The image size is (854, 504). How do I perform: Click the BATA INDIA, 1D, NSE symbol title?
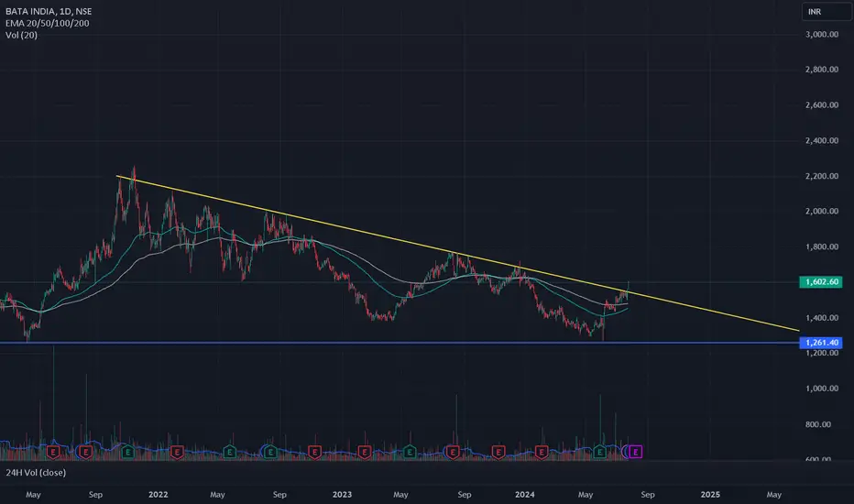(x=49, y=11)
